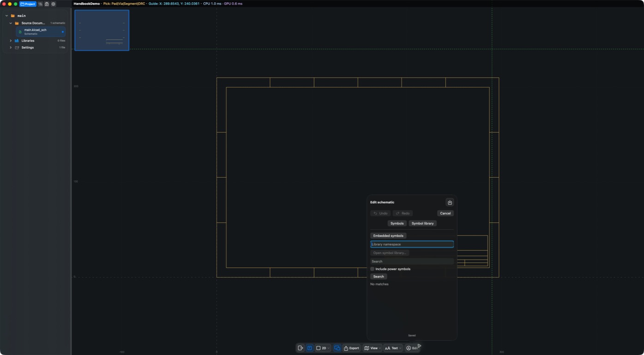Open the View dropdown menu
644x355 pixels.
coord(373,348)
